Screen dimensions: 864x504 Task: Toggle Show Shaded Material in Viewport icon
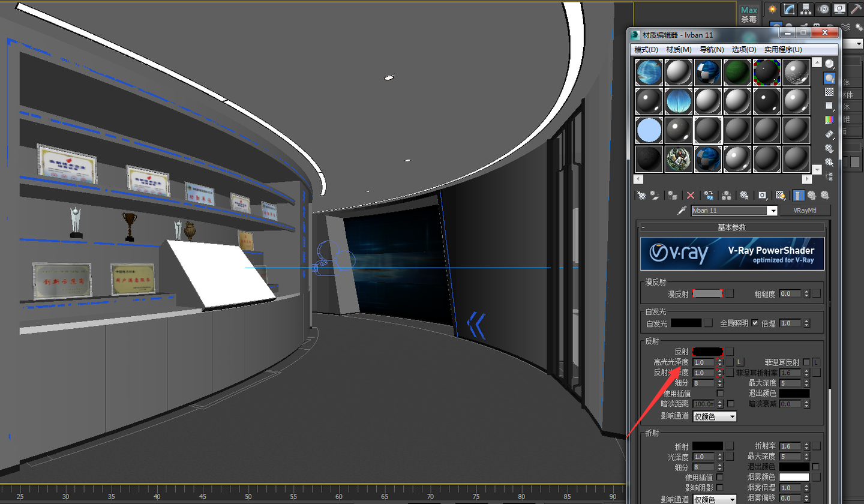[780, 195]
